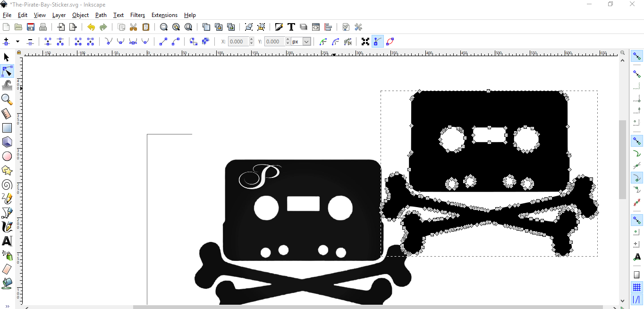Click the Y coordinate field
Screen dimensions: 644x309
coord(275,42)
